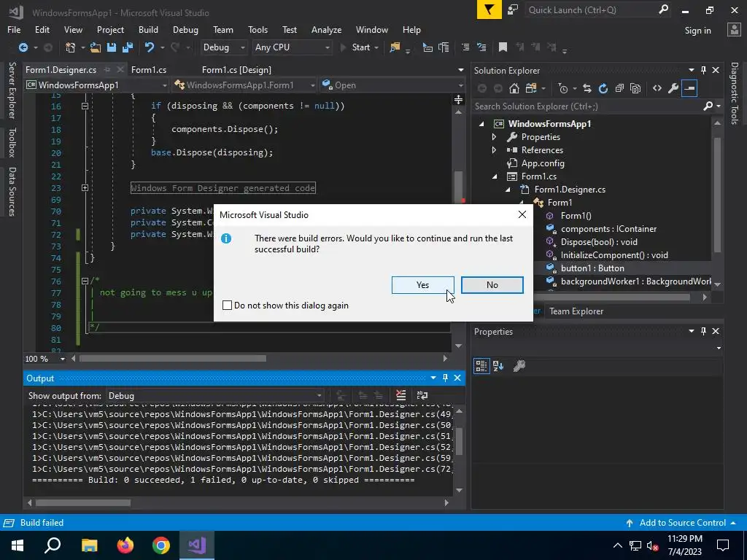This screenshot has height=560, width=747.
Task: Expand the References node in Solution Explorer
Action: pos(494,150)
